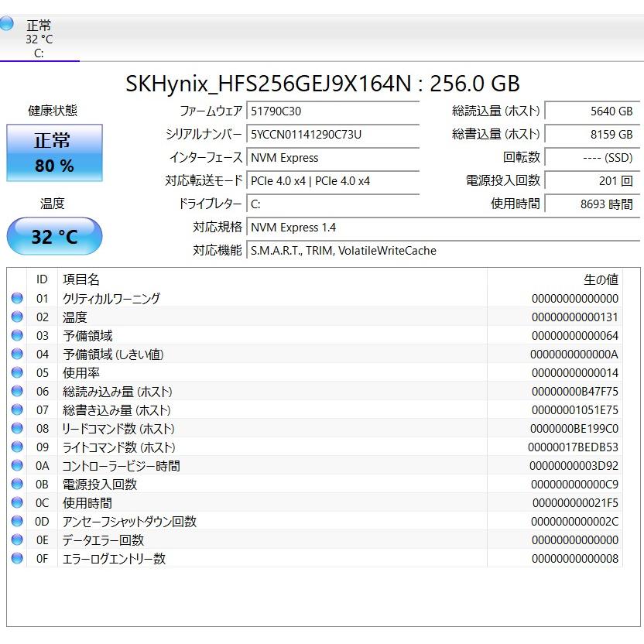This screenshot has height=644, width=644.
Task: Click the standard field NVM Express 1.4
Action: click(x=443, y=227)
